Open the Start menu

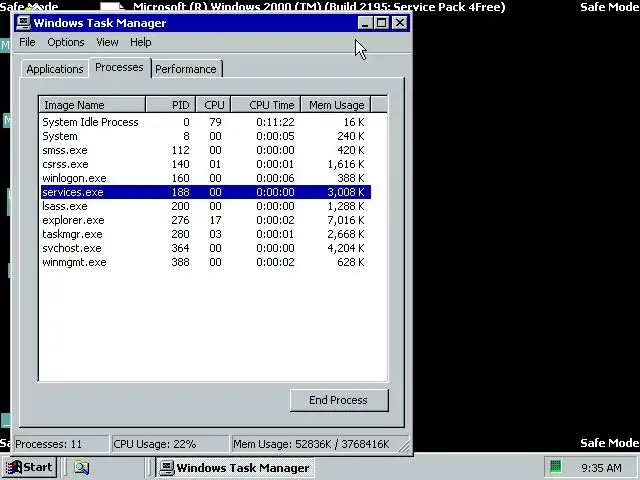click(29, 467)
